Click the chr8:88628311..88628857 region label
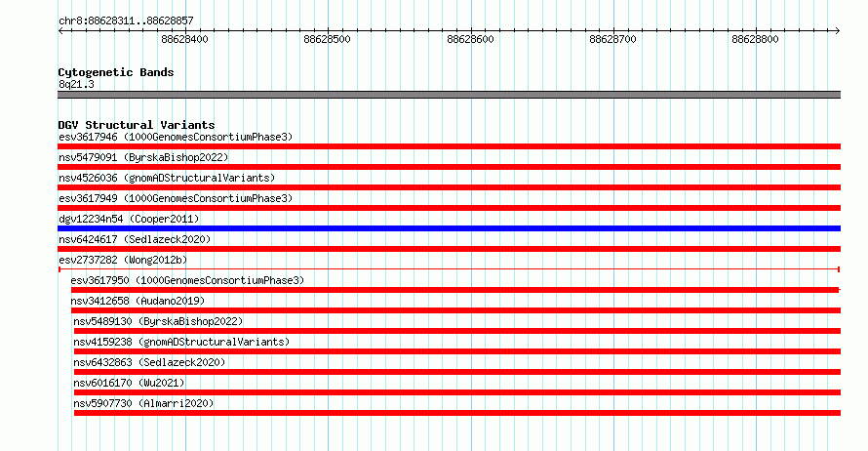This screenshot has width=868, height=451. [126, 20]
